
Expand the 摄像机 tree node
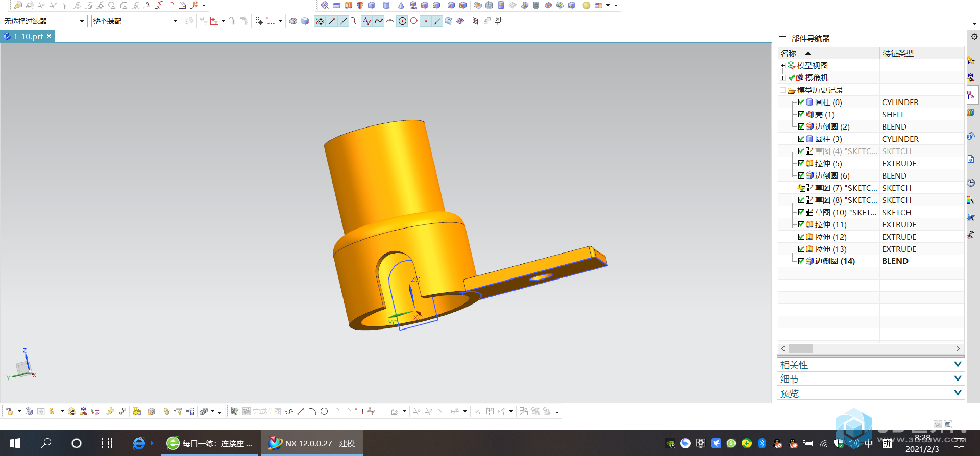click(x=782, y=78)
